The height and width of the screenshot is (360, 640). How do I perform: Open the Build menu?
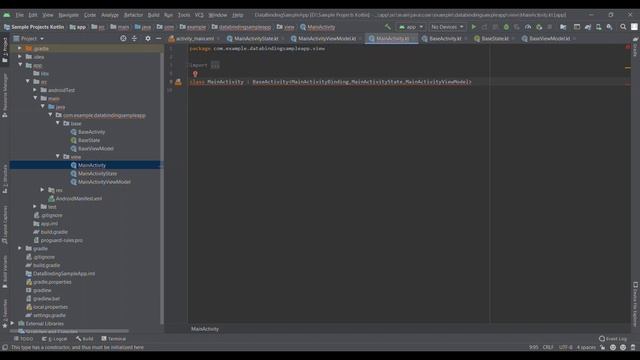153,15
